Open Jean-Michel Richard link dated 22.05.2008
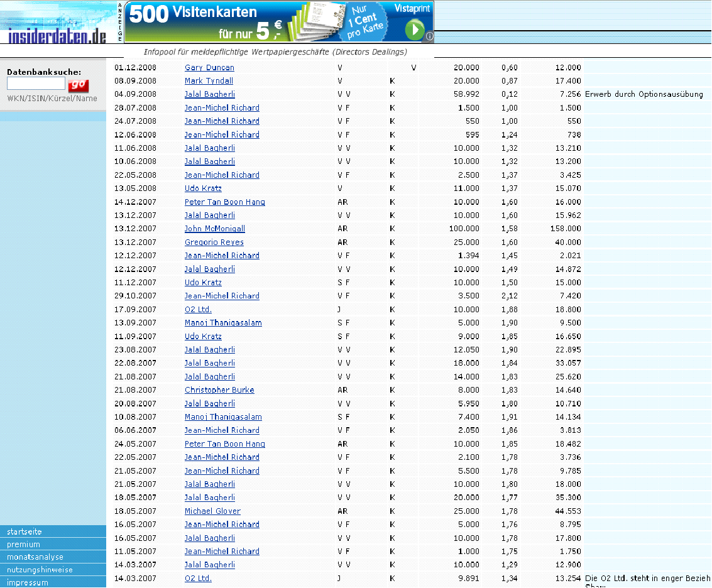Screen dimensions: 712x588 [x=222, y=175]
